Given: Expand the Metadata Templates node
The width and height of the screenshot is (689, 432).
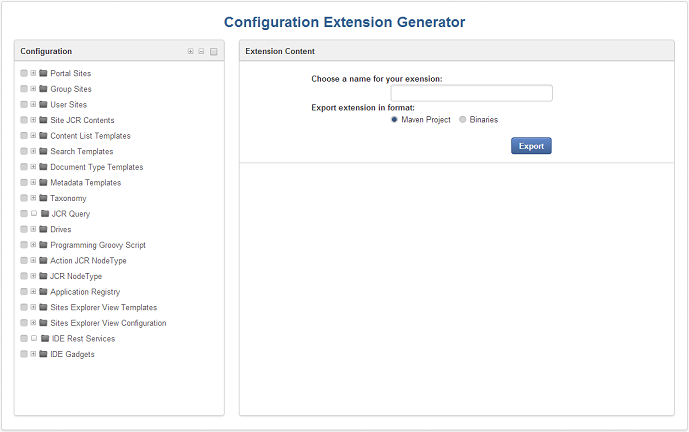Looking at the screenshot, I should click(33, 182).
